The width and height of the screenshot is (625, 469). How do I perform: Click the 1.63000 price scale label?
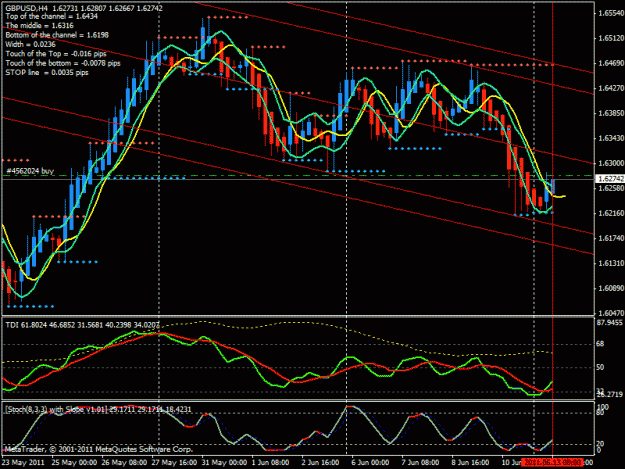click(x=611, y=163)
